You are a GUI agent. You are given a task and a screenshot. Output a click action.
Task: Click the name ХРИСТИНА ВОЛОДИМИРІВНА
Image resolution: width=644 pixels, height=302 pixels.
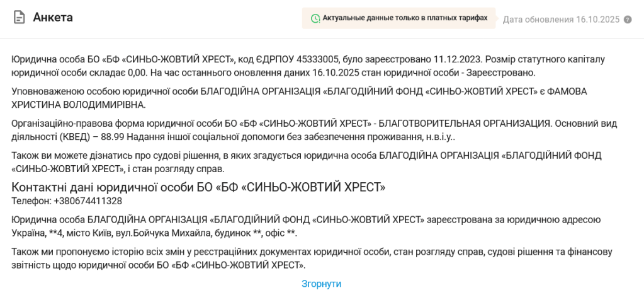click(78, 105)
